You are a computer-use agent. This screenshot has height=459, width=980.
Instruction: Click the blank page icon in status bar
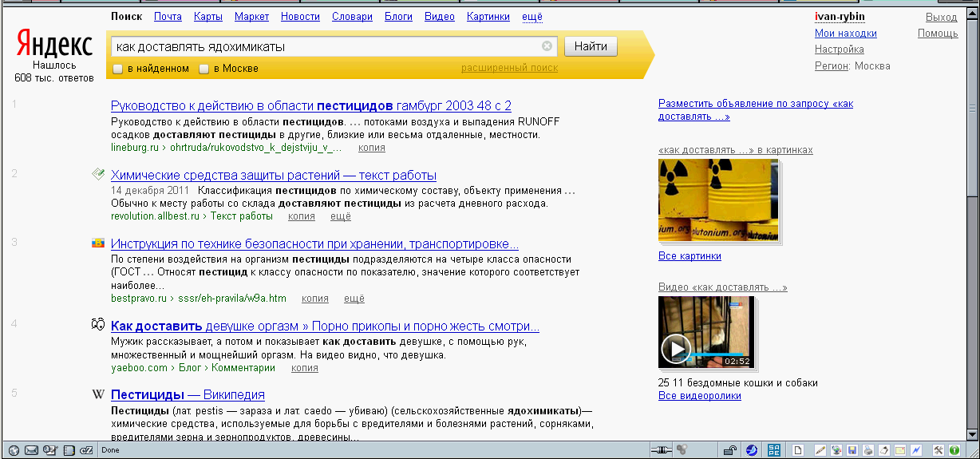[798, 450]
